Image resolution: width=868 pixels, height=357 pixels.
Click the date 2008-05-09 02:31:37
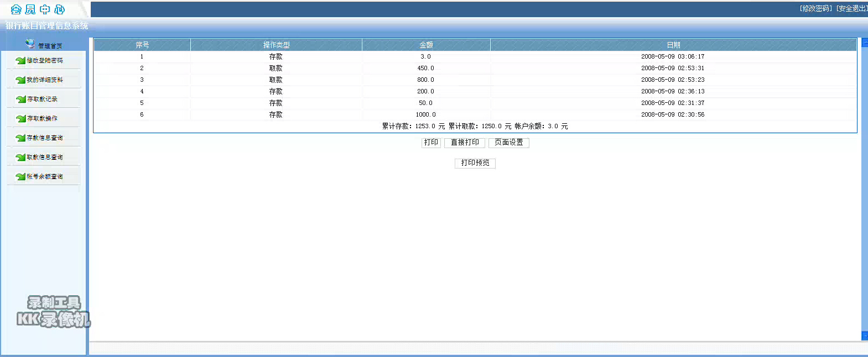point(673,103)
